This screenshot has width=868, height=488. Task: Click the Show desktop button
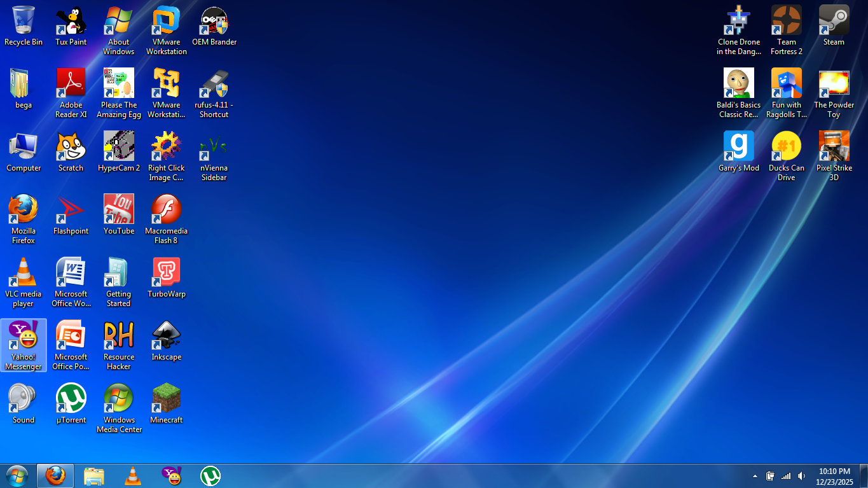[x=864, y=476]
